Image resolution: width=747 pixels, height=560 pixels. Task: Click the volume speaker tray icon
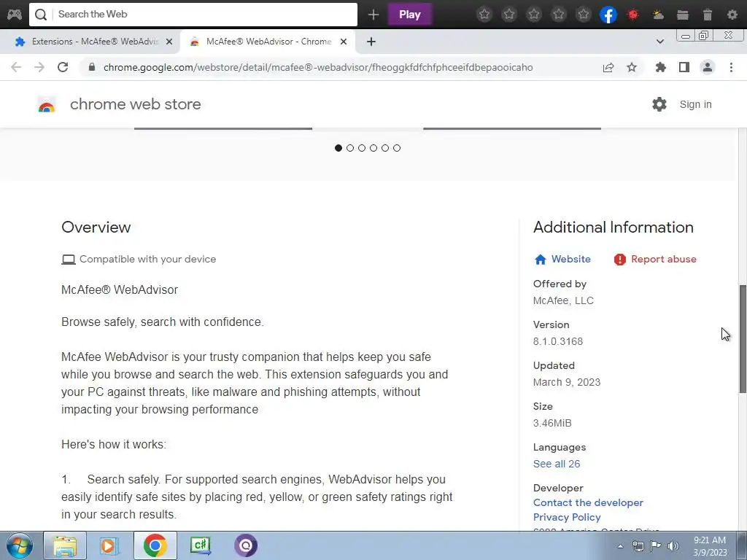pyautogui.click(x=673, y=546)
